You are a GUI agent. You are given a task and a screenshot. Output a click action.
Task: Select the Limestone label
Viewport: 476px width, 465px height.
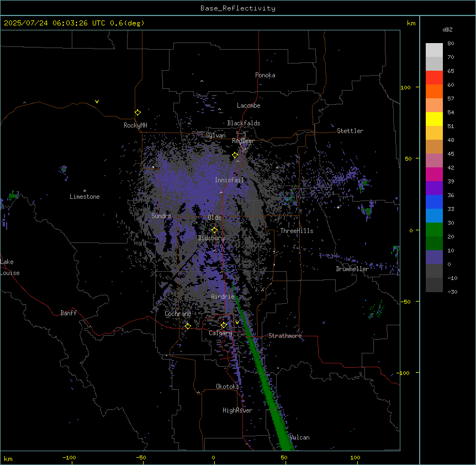tap(84, 197)
